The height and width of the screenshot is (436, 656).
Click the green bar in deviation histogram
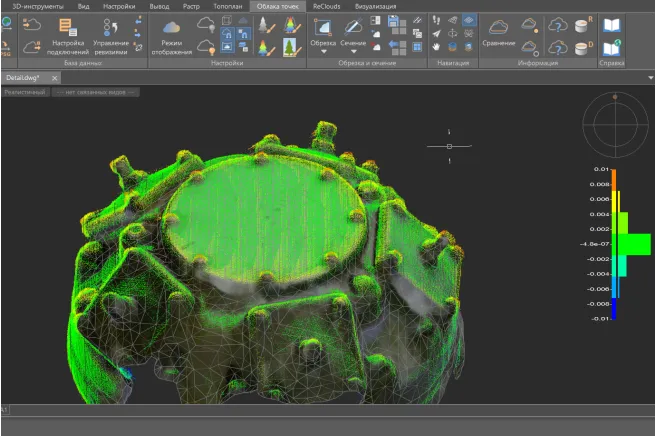632,244
